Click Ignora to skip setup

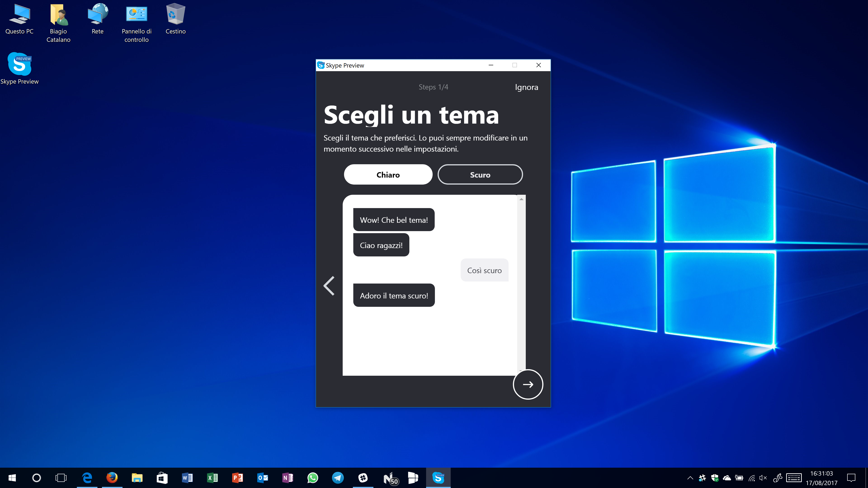coord(526,87)
